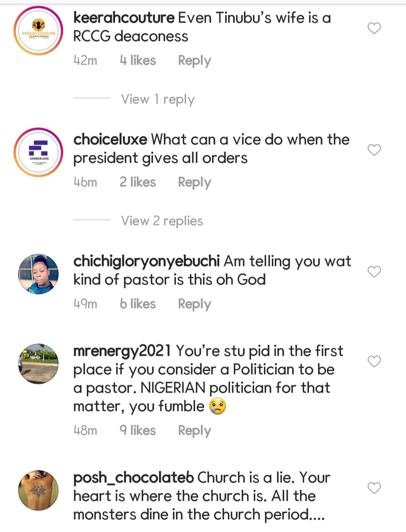Open the keerahcouture username link
The width and height of the screenshot is (406, 532).
point(123,17)
